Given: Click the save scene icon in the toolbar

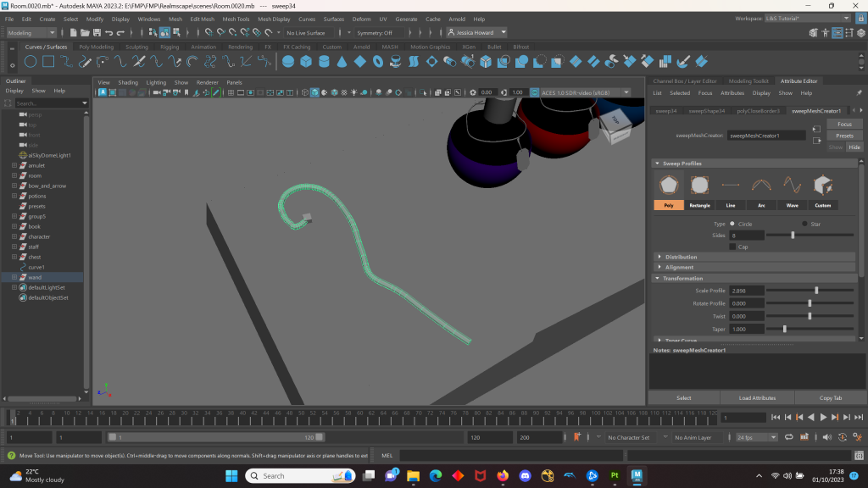Looking at the screenshot, I should click(97, 33).
